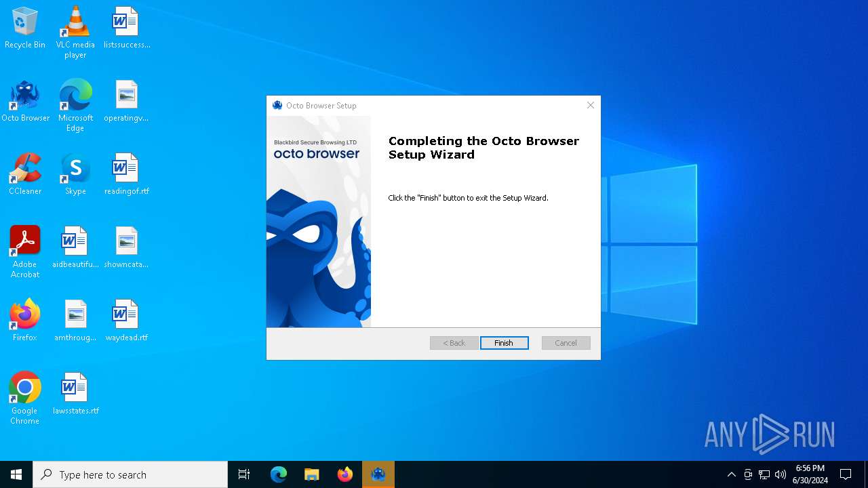The height and width of the screenshot is (488, 868).
Task: Open the Recycle Bin desktop icon
Action: [x=25, y=28]
